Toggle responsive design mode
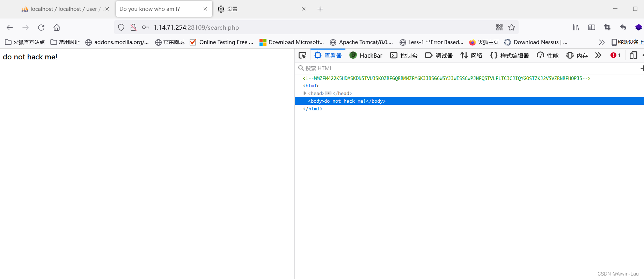The height and width of the screenshot is (279, 644). coord(633,55)
